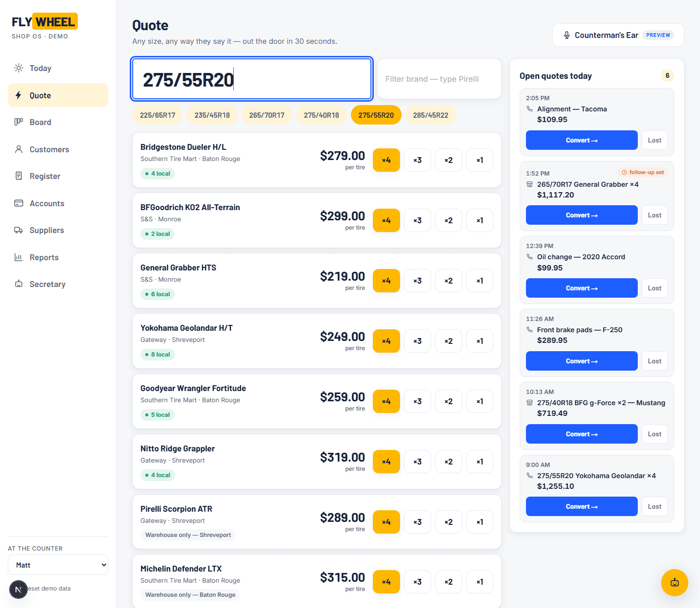
Task: Click the round N avatar badge
Action: [18, 590]
